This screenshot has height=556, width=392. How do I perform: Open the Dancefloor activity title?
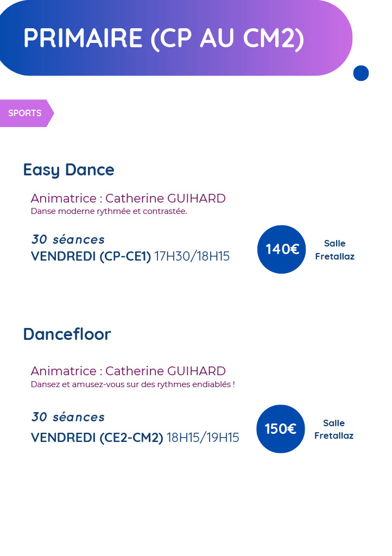point(67,334)
